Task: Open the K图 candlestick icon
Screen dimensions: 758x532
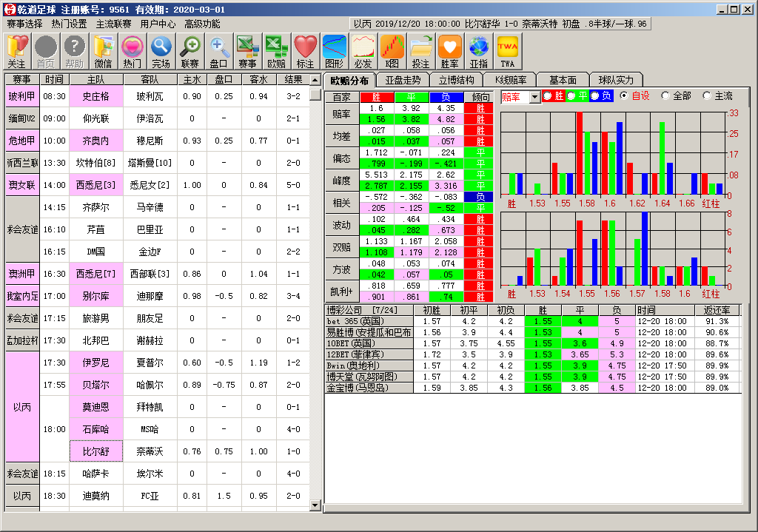Action: 392,52
